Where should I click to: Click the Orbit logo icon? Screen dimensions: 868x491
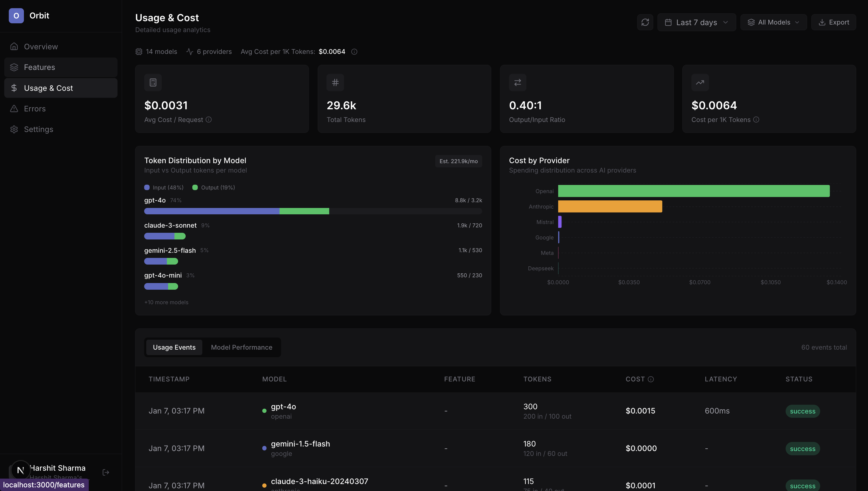[x=16, y=15]
